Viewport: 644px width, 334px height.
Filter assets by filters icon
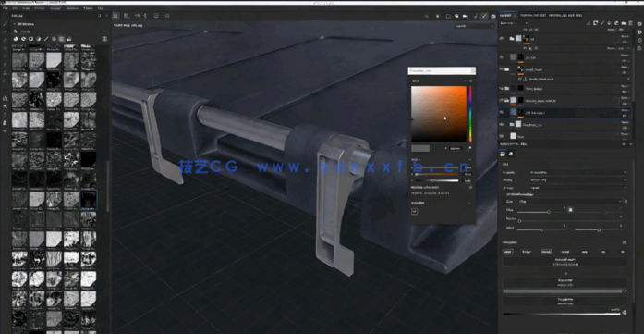click(38, 39)
